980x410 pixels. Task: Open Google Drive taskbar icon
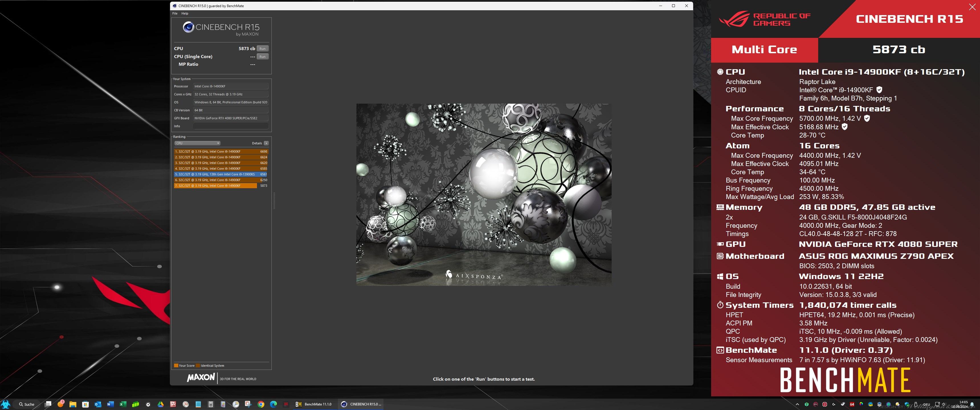(x=161, y=404)
